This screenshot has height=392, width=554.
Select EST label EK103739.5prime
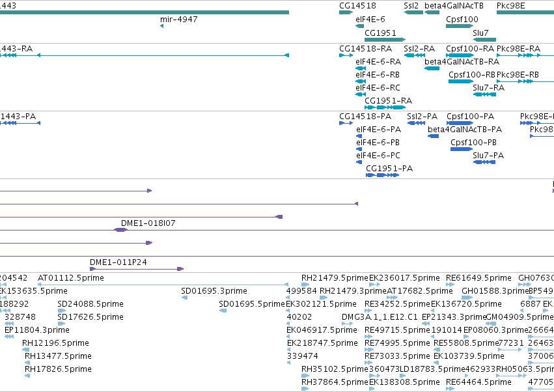(x=469, y=356)
